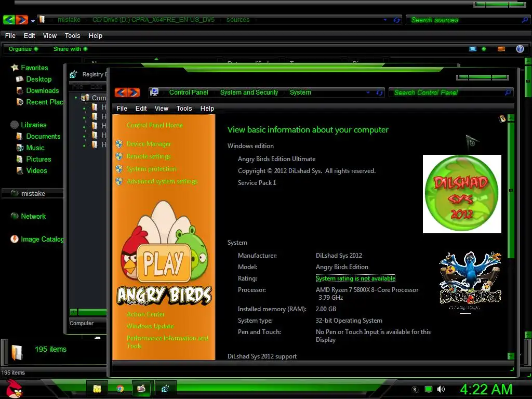Click the Control Panel forward arrow button
This screenshot has height=399, width=532.
(134, 92)
